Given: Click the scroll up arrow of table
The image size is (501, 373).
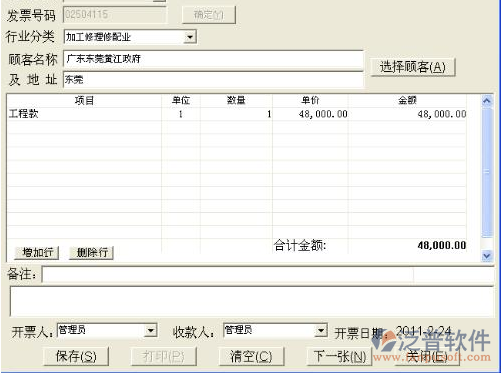Looking at the screenshot, I should (487, 101).
